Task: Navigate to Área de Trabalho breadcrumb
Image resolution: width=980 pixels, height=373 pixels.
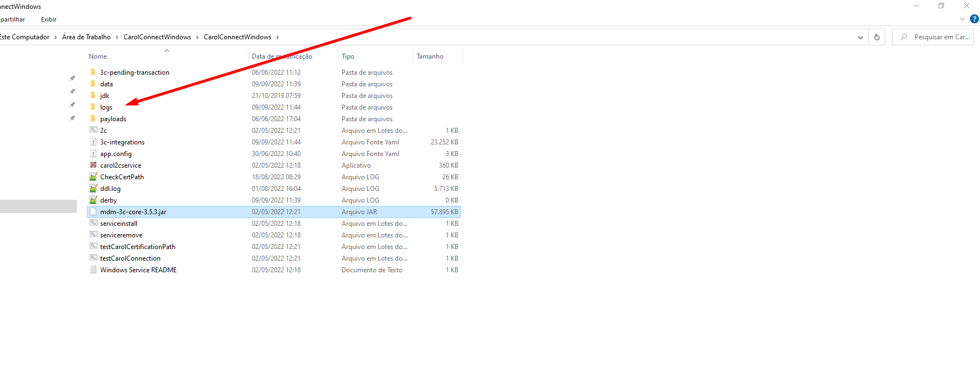Action: pyautogui.click(x=86, y=37)
